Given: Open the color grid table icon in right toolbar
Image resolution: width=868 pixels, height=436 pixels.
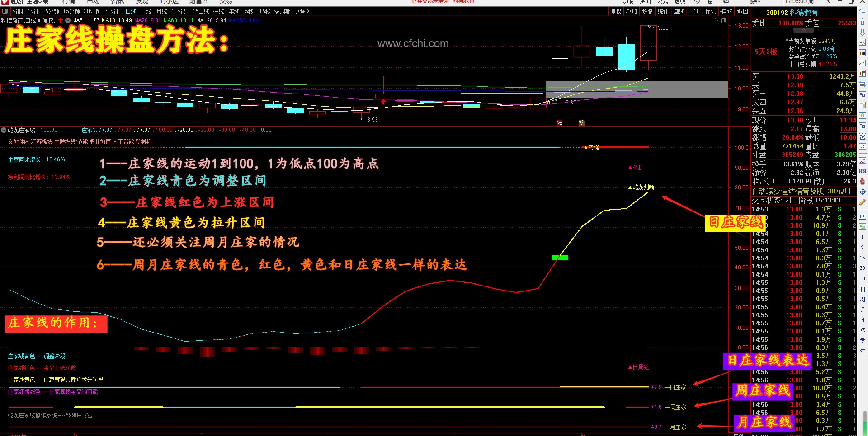Looking at the screenshot, I should click(x=863, y=53).
